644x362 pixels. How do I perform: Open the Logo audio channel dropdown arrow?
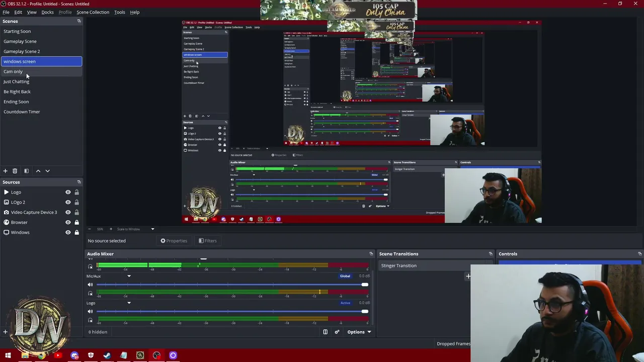(x=129, y=303)
